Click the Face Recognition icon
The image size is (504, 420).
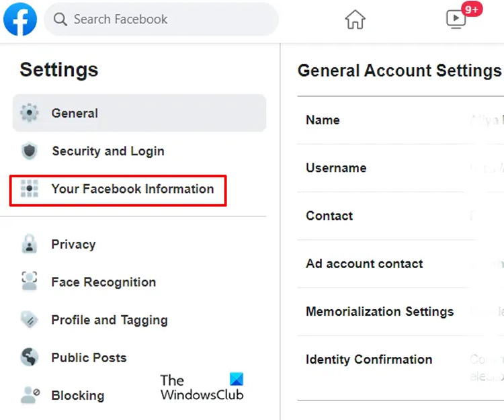tap(30, 281)
